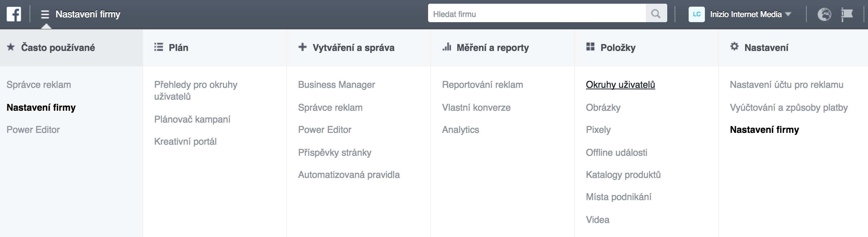Open Videa under Položky
Screen dimensions: 868x237
(x=598, y=220)
